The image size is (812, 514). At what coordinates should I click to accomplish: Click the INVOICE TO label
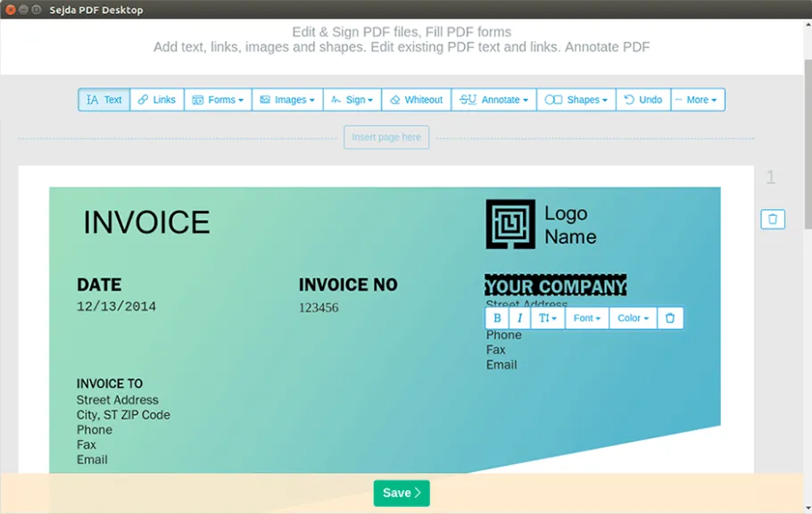[x=109, y=384]
